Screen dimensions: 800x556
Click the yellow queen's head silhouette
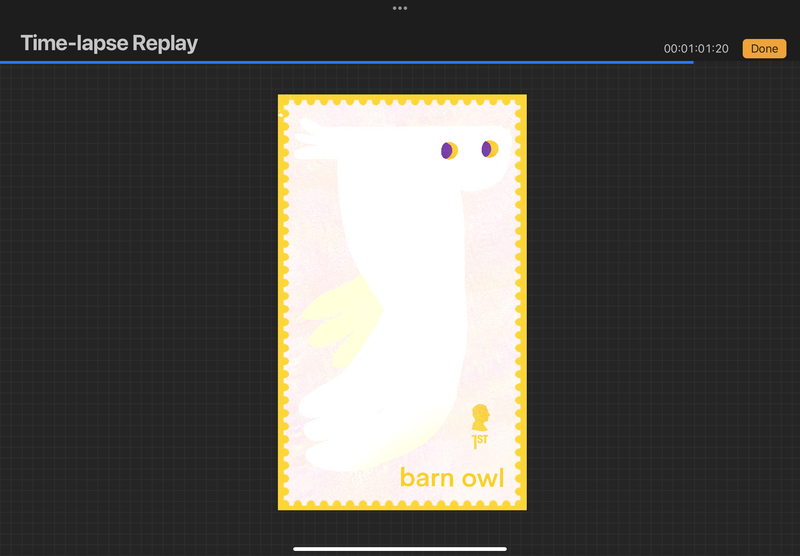click(481, 416)
